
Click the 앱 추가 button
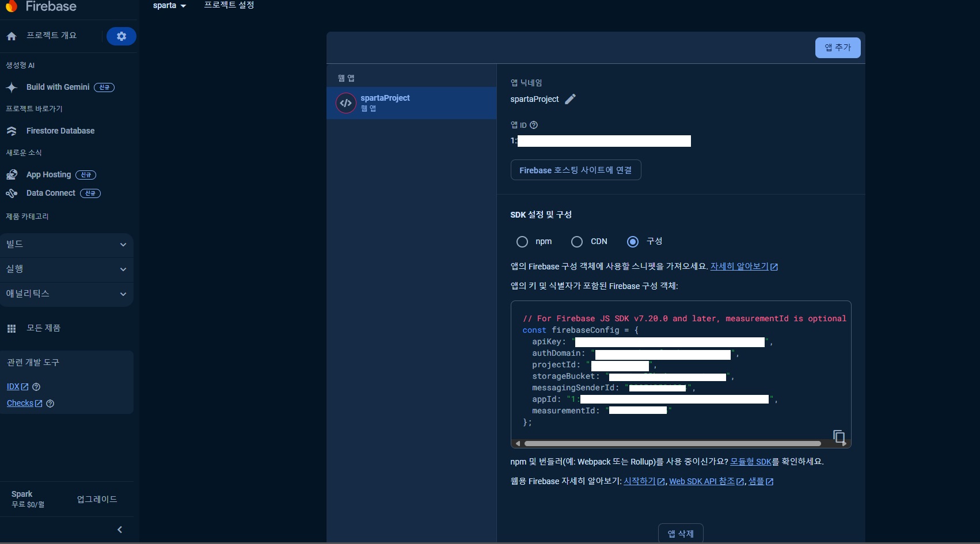[838, 48]
